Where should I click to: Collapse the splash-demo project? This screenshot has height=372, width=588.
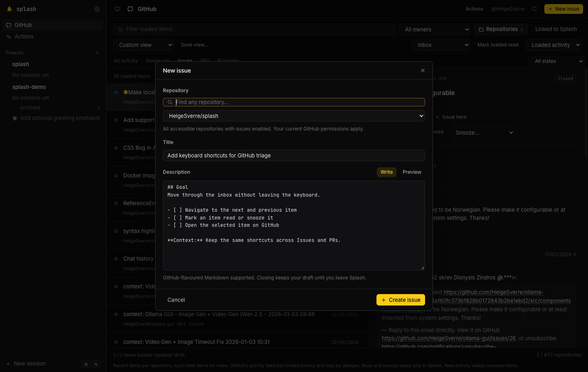pos(8,87)
